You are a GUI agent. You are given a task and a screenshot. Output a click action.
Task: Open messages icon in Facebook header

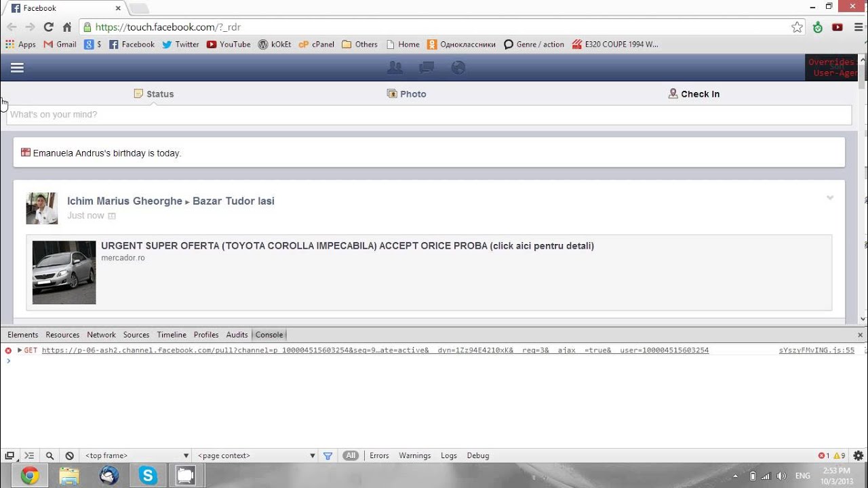(x=427, y=68)
